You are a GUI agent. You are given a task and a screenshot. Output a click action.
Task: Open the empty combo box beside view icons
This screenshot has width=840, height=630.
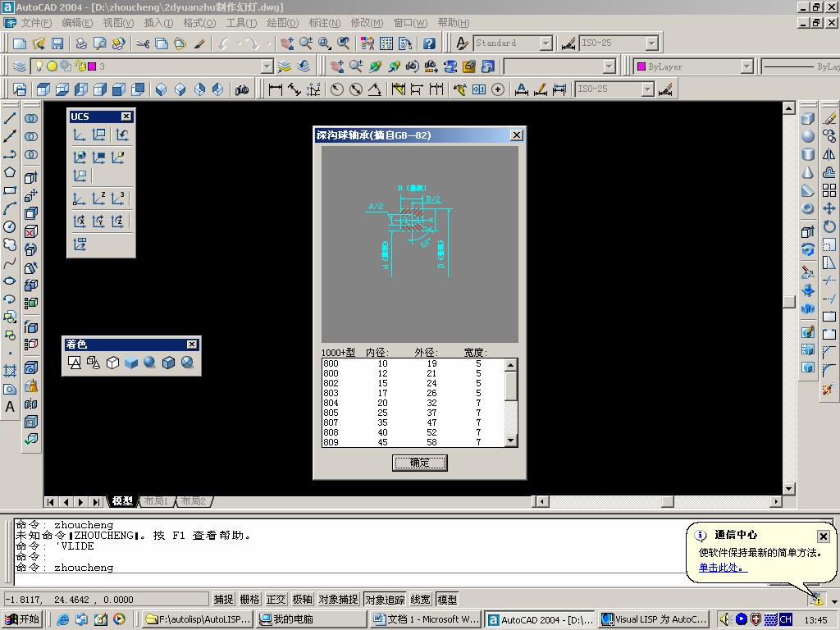point(609,66)
